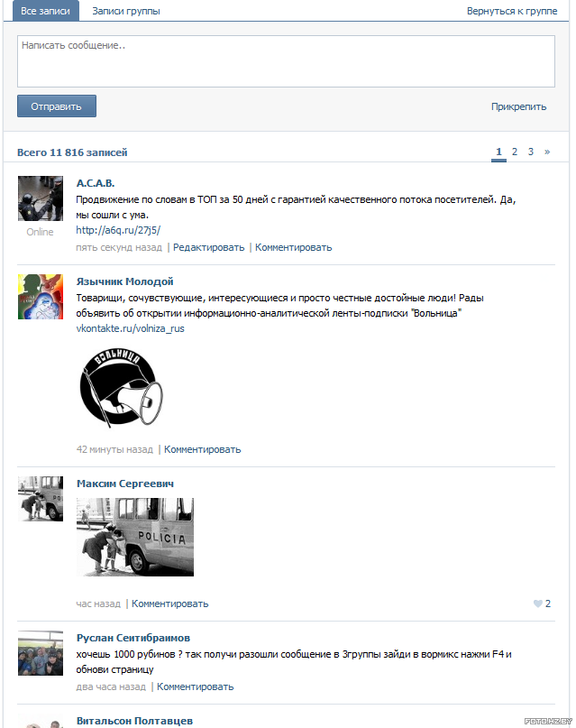This screenshot has width=576, height=728.
Task: Open the Прикрепить attachment menu
Action: (x=518, y=106)
